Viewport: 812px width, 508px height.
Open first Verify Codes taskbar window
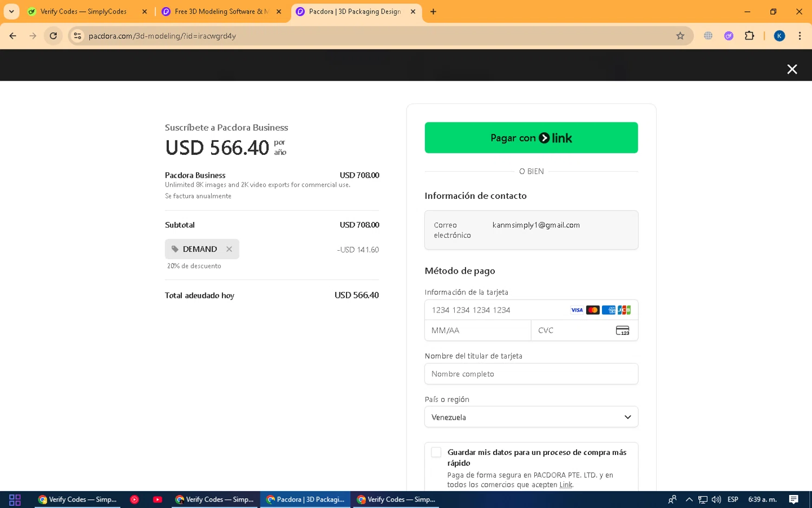click(77, 499)
